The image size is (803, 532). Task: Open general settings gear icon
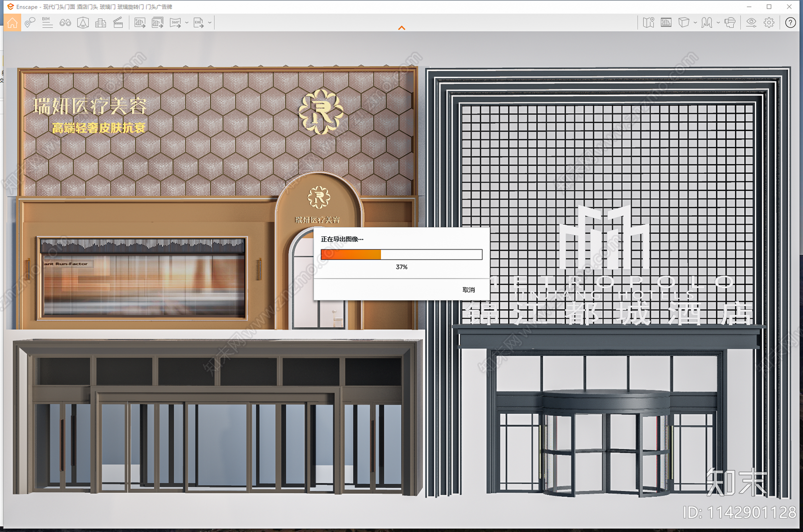(769, 23)
